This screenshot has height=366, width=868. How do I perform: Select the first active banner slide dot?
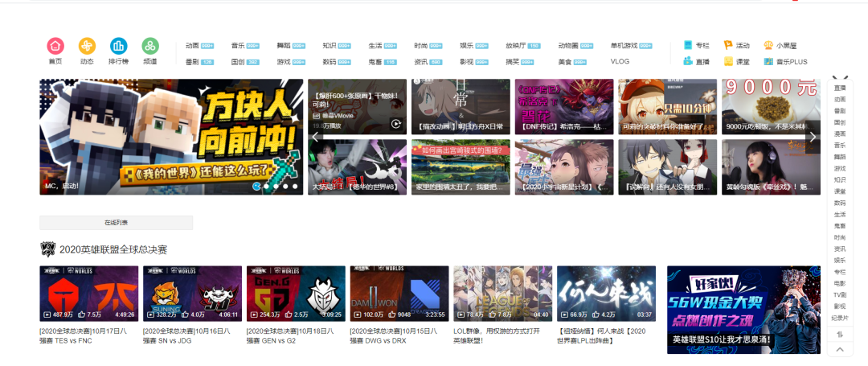coord(256,187)
